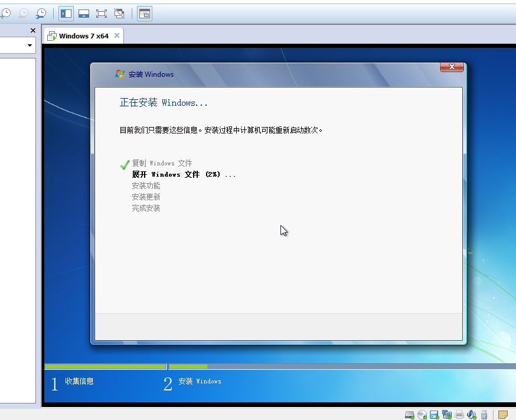The width and height of the screenshot is (516, 420).
Task: Click the 复制 Windows 文件 step
Action: click(162, 163)
